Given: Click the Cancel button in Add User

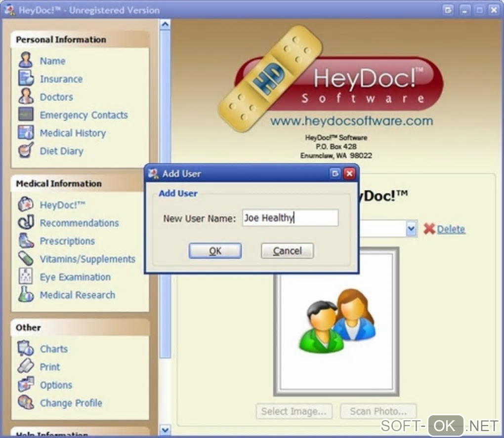Looking at the screenshot, I should (287, 250).
